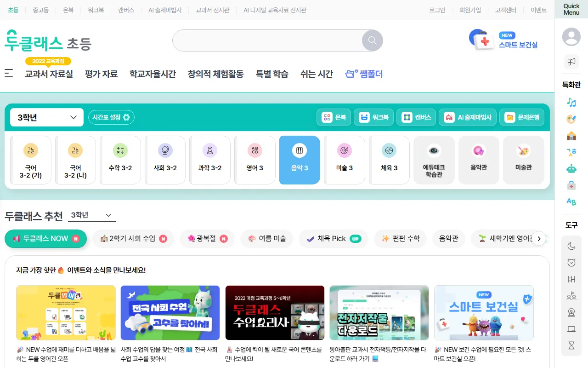
Task: Open the 쉬는 시간 menu
Action: coord(317,74)
